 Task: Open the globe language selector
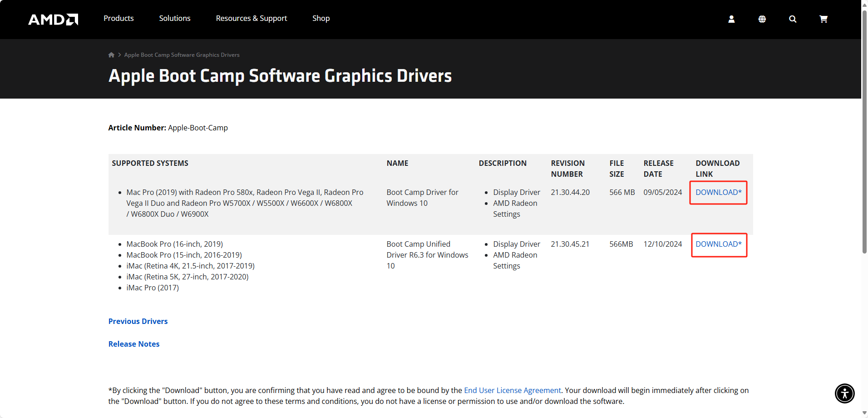tap(762, 19)
